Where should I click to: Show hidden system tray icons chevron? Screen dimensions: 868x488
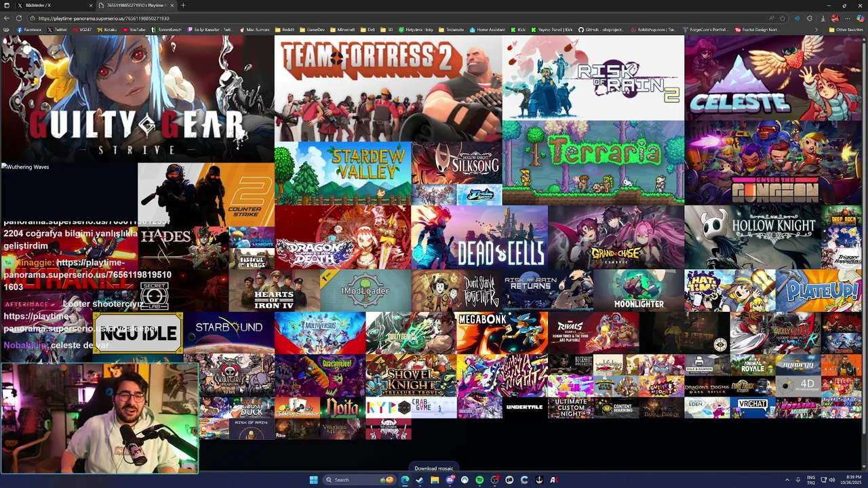click(x=787, y=480)
